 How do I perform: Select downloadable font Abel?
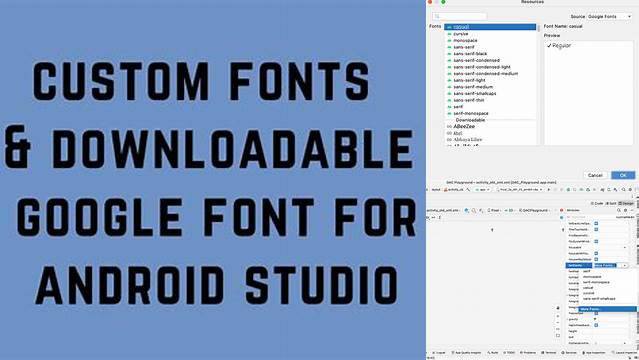(x=490, y=133)
